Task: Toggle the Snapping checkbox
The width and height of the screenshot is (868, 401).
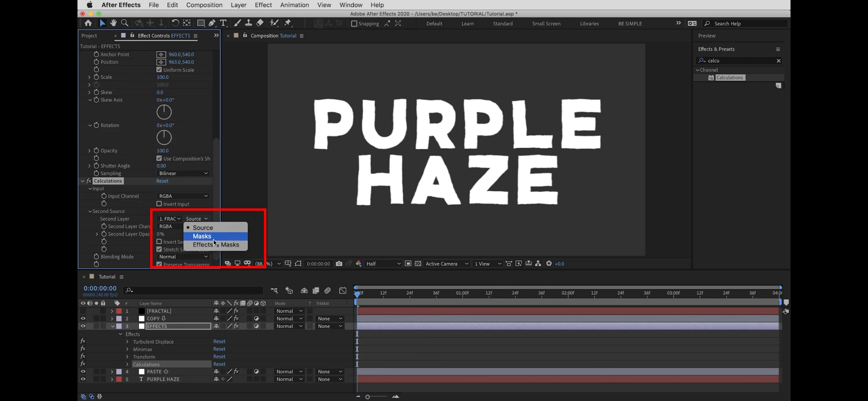Action: pos(354,24)
